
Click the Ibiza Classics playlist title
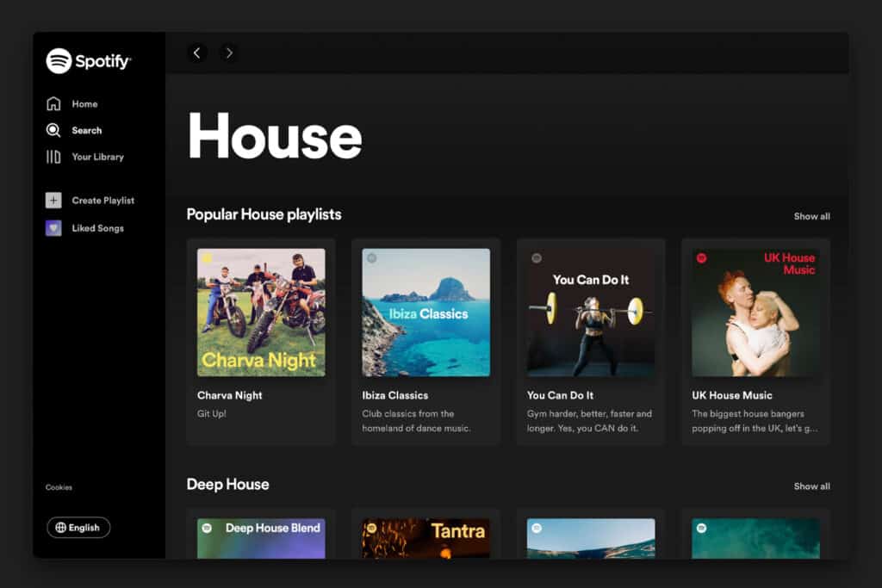point(394,395)
